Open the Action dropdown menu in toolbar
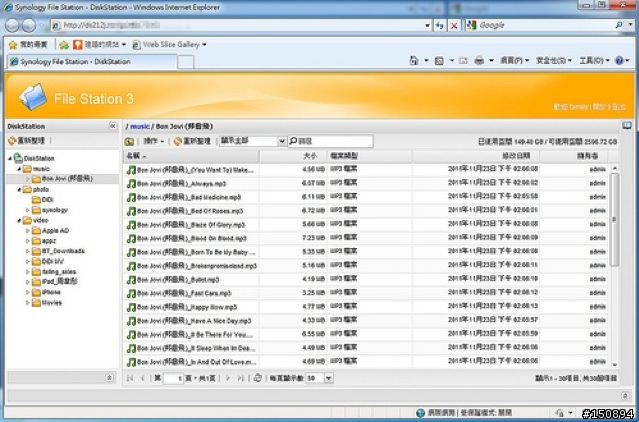The image size is (639, 422). [x=154, y=141]
